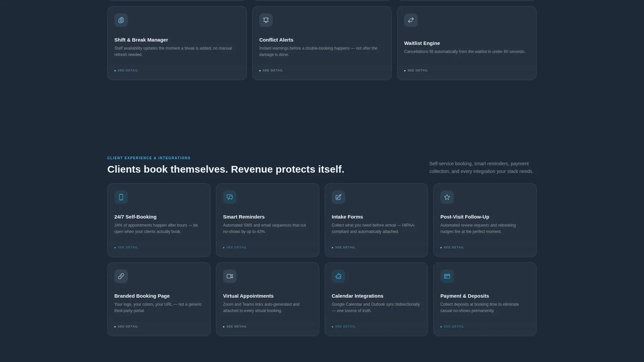Click the '34% of appointments happen after hours' text
644x362 pixels.
(x=156, y=228)
